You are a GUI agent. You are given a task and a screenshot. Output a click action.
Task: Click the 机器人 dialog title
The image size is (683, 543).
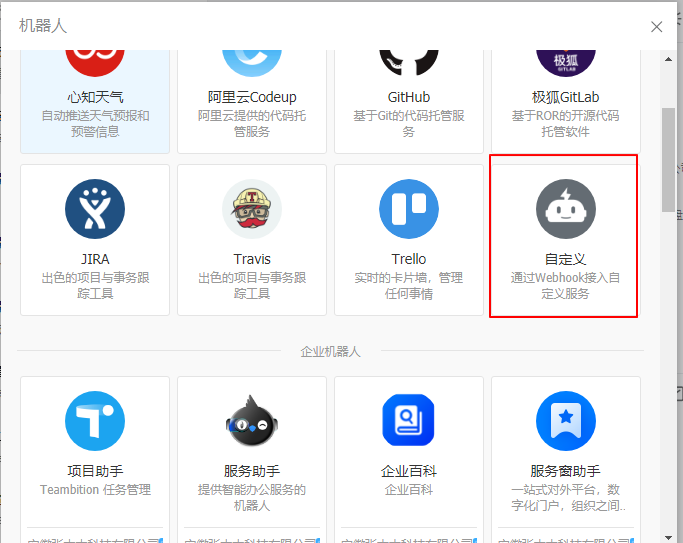[43, 26]
